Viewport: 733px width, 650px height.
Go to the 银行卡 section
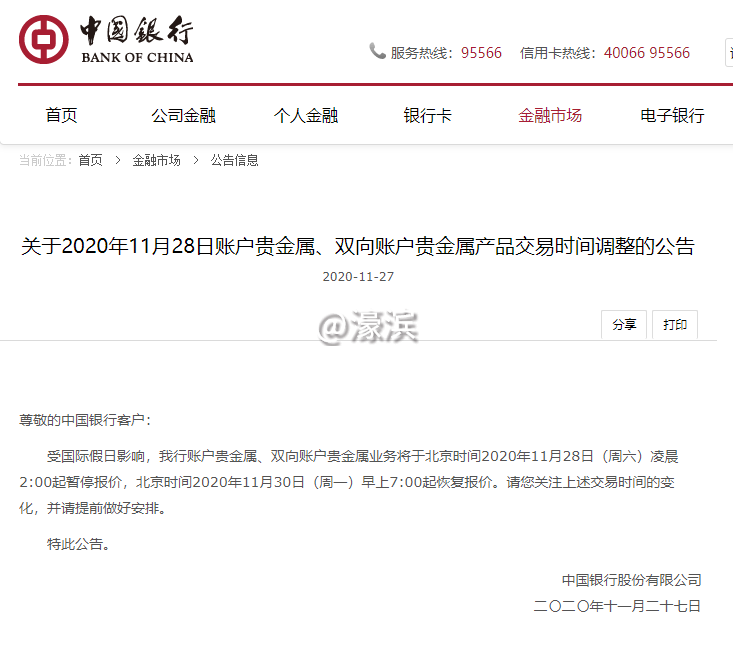pos(428,115)
